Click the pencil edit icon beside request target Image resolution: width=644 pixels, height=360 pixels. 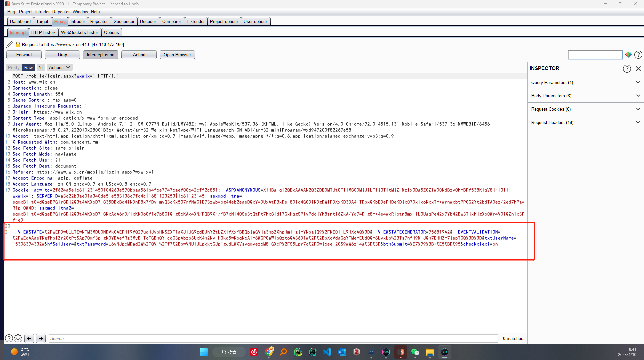pos(10,44)
